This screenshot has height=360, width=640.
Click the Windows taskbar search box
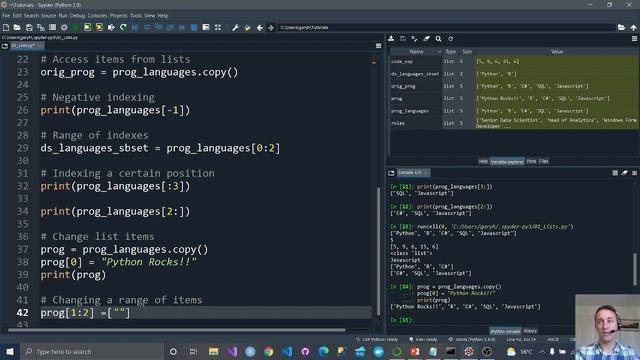coord(91,351)
